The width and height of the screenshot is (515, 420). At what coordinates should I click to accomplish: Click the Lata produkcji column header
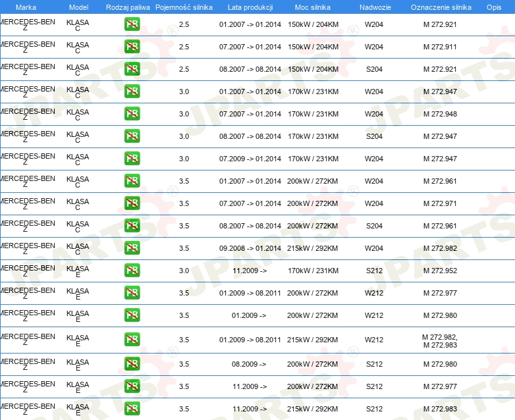coord(250,7)
